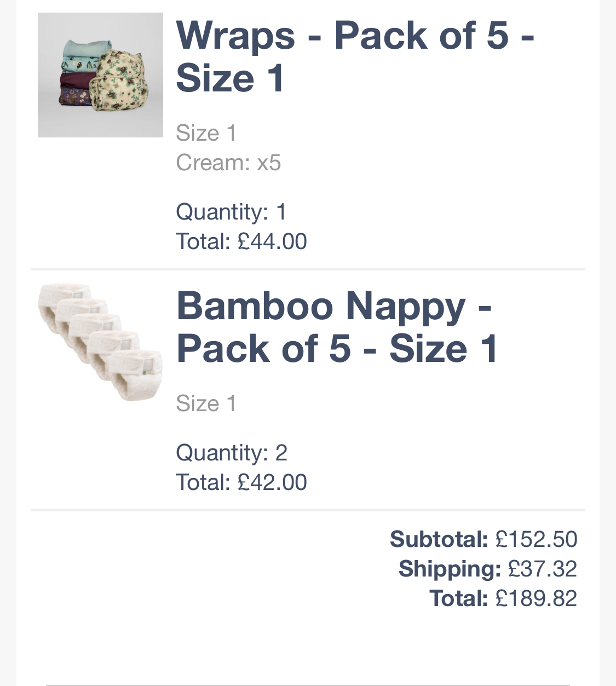Click the Subtotal £152.50 amount
Screen dimensions: 616x686
[x=536, y=539]
